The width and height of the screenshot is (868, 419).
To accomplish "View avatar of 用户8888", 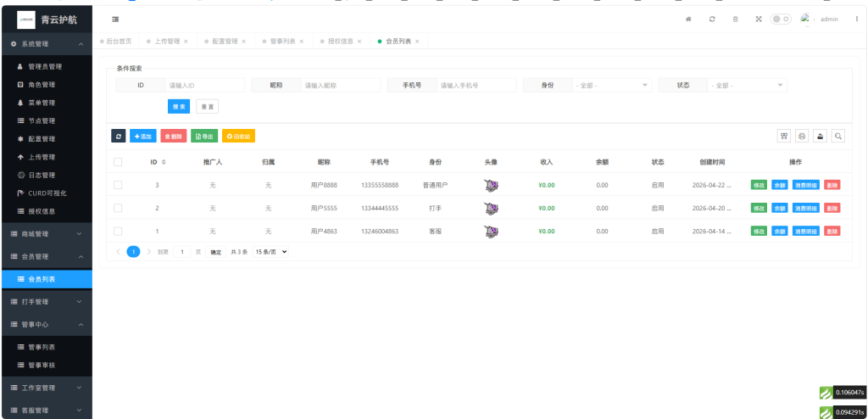I will tap(491, 185).
